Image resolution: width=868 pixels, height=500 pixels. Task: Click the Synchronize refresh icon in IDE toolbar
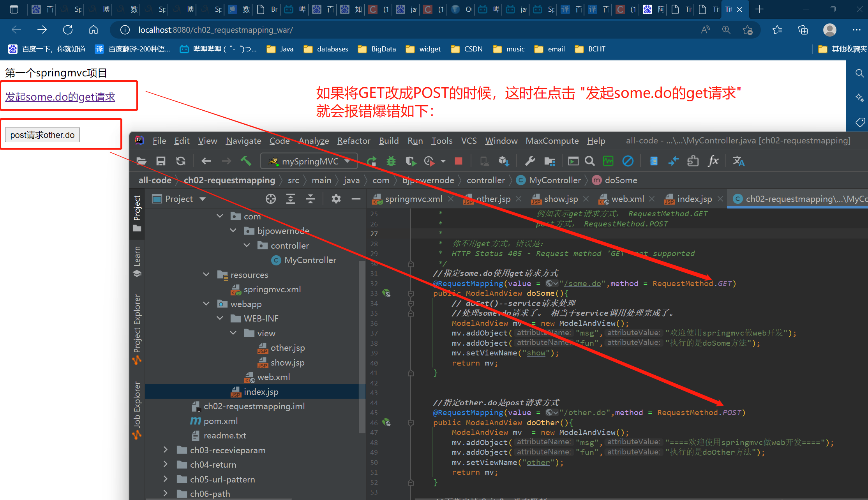181,161
